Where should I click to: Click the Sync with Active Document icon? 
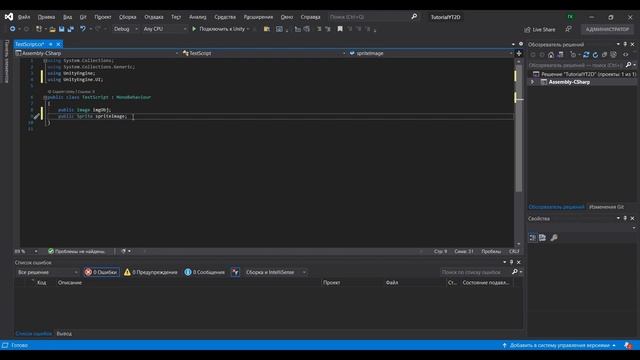[586, 55]
